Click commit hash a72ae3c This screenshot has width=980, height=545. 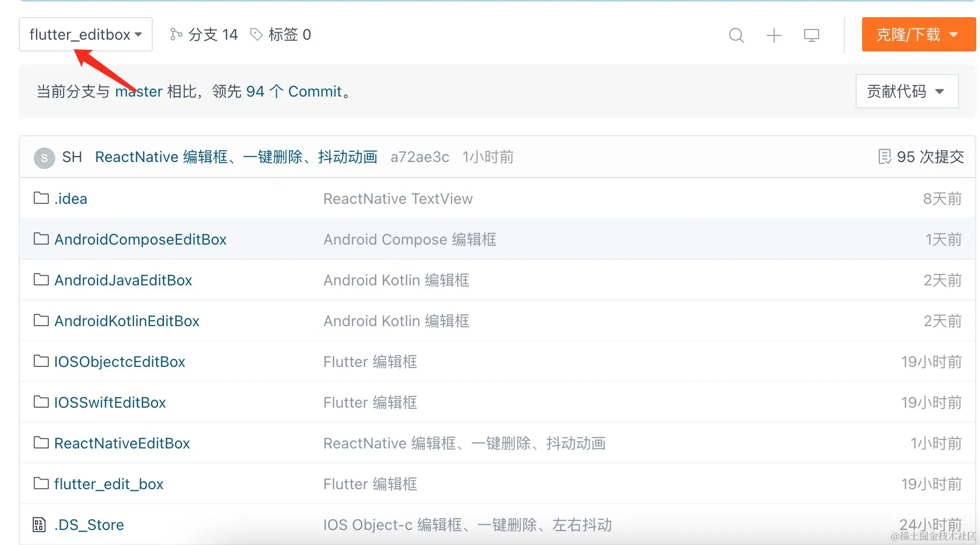click(420, 157)
